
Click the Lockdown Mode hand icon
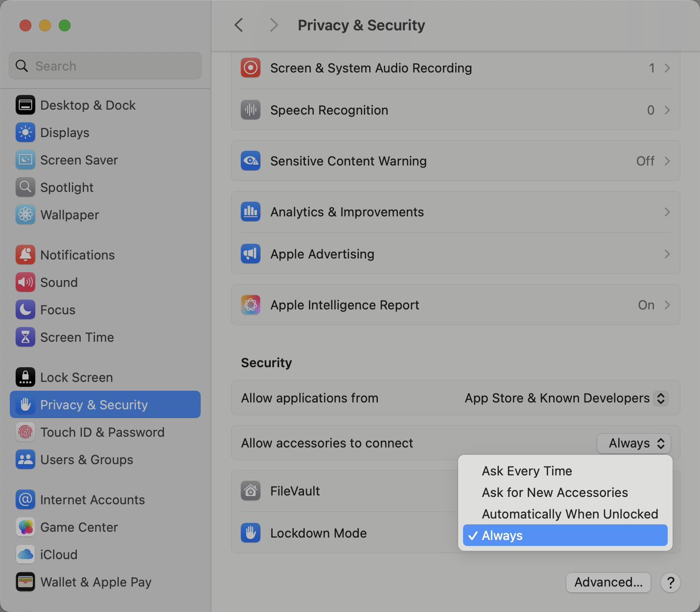pos(251,533)
